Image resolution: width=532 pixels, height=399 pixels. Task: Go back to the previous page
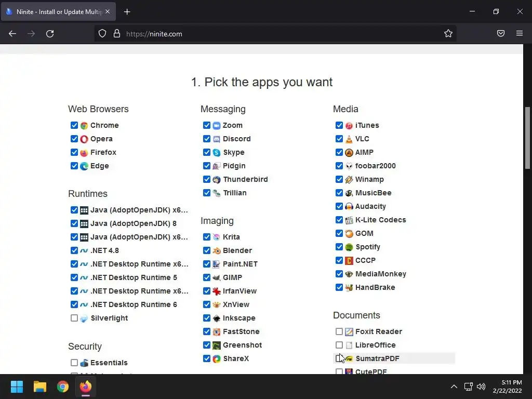(x=12, y=34)
